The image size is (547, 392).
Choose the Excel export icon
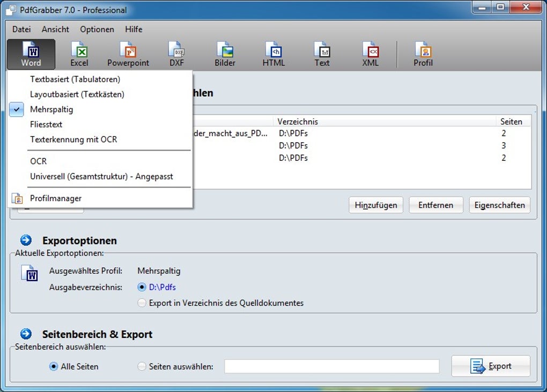click(x=79, y=54)
